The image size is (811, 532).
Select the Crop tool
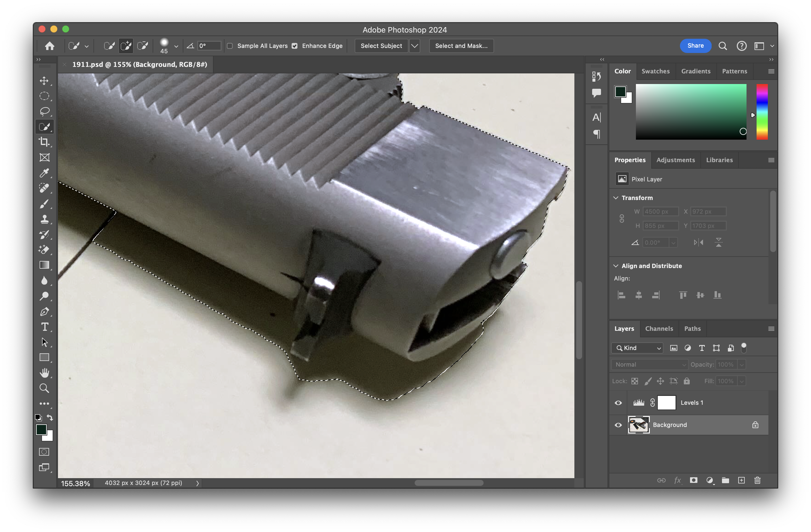tap(44, 142)
